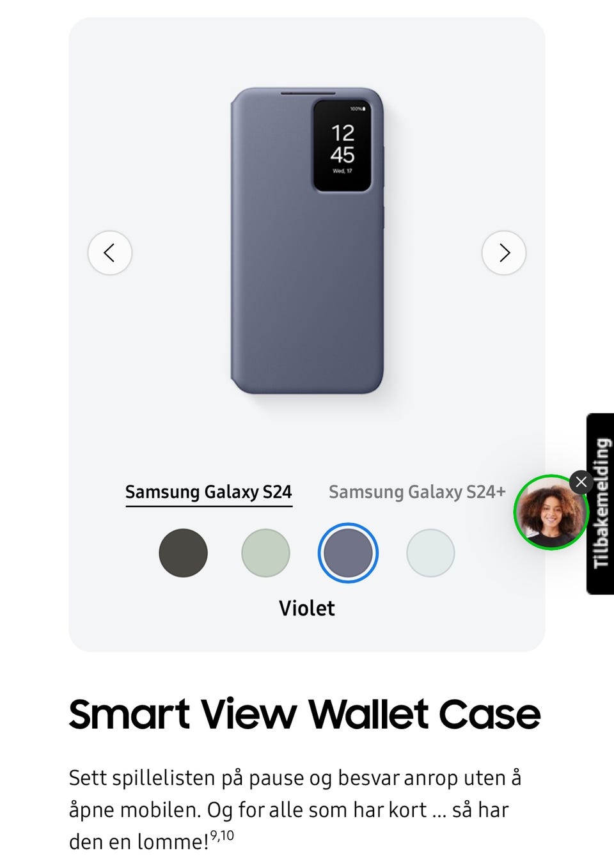Image resolution: width=614 pixels, height=868 pixels.
Task: Advance to the next product image
Action: tap(504, 253)
